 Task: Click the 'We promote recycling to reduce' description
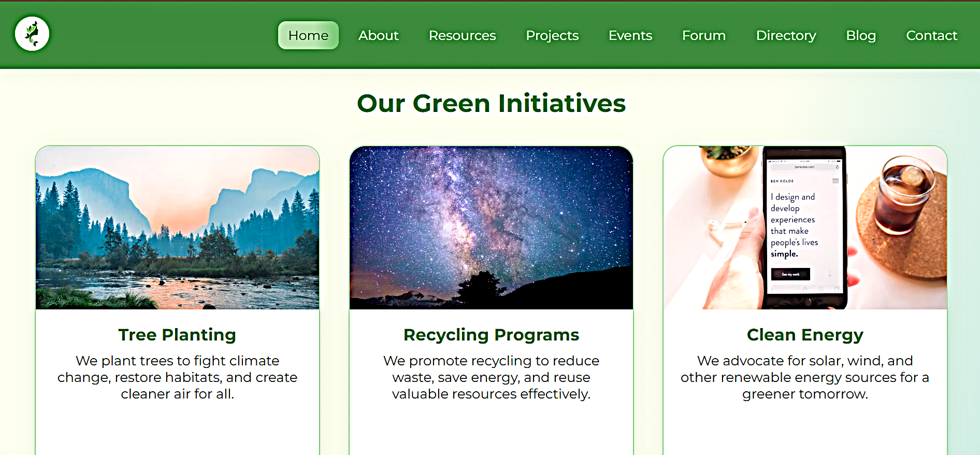(x=491, y=377)
